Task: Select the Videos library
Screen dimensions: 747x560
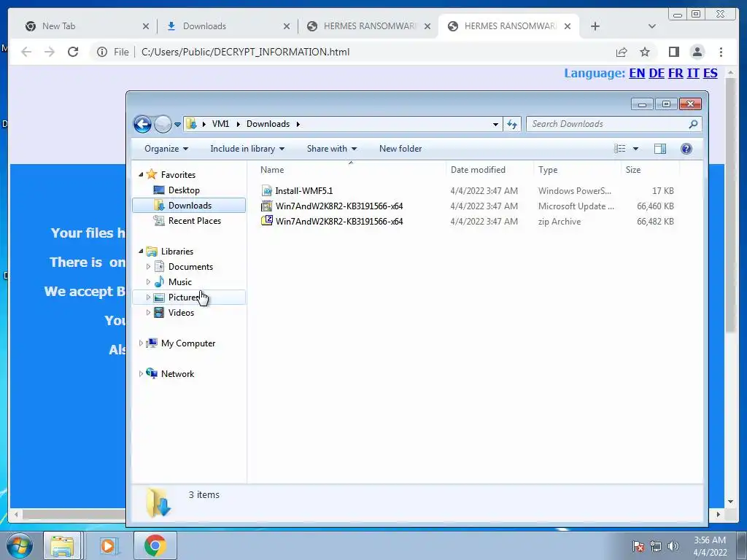Action: click(x=181, y=312)
